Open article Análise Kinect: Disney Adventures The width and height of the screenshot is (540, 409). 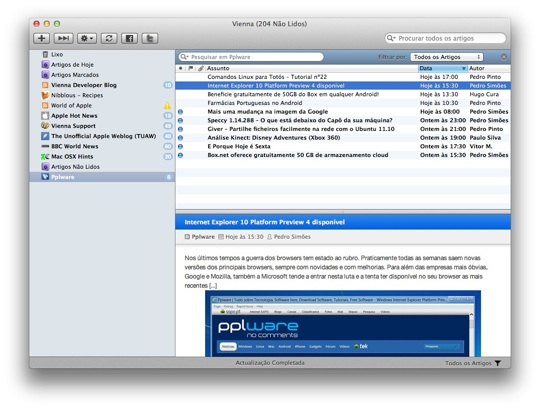pos(343,138)
